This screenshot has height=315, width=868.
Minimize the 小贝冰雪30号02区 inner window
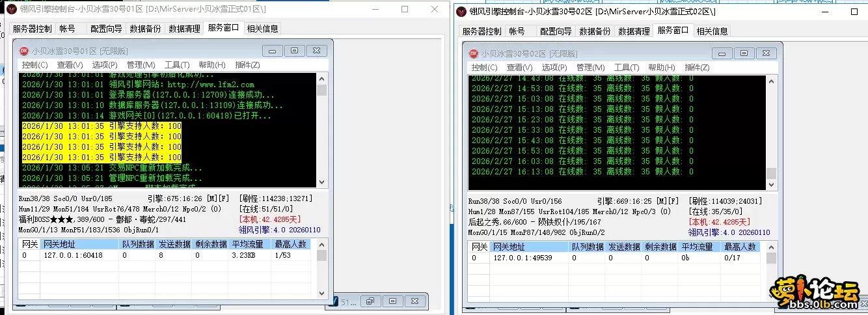click(722, 53)
